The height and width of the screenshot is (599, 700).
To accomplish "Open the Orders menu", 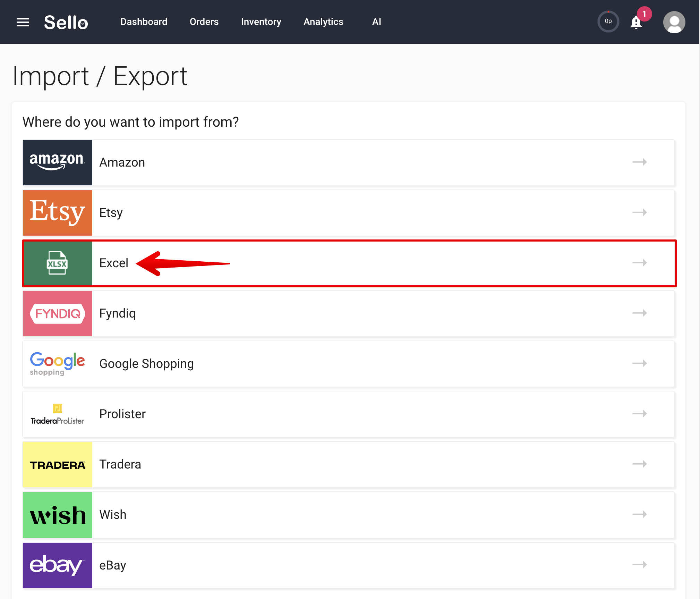I will 204,22.
